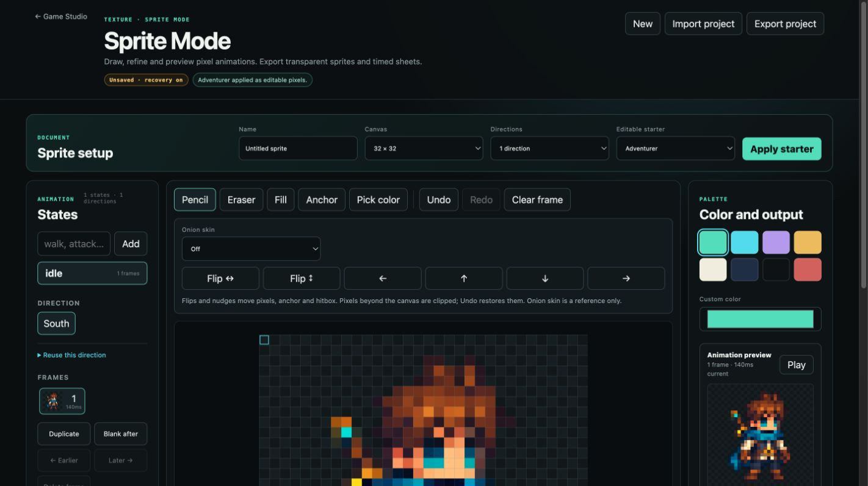Click the sprite Name input field
The height and width of the screenshot is (486, 868).
(298, 148)
